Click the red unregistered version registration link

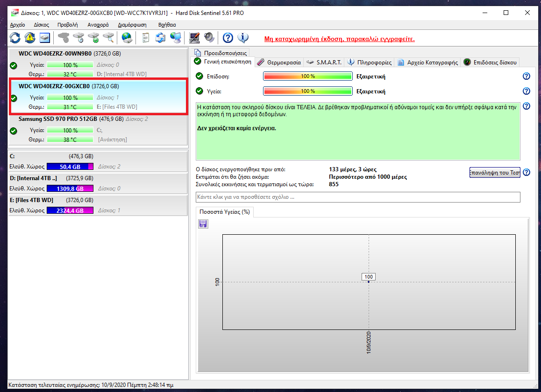(339, 39)
